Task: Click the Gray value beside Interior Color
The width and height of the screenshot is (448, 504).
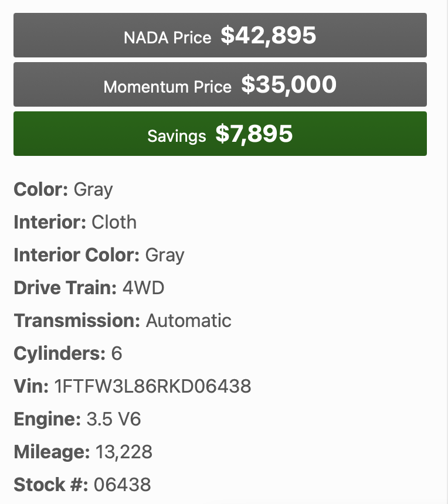Action: (165, 255)
